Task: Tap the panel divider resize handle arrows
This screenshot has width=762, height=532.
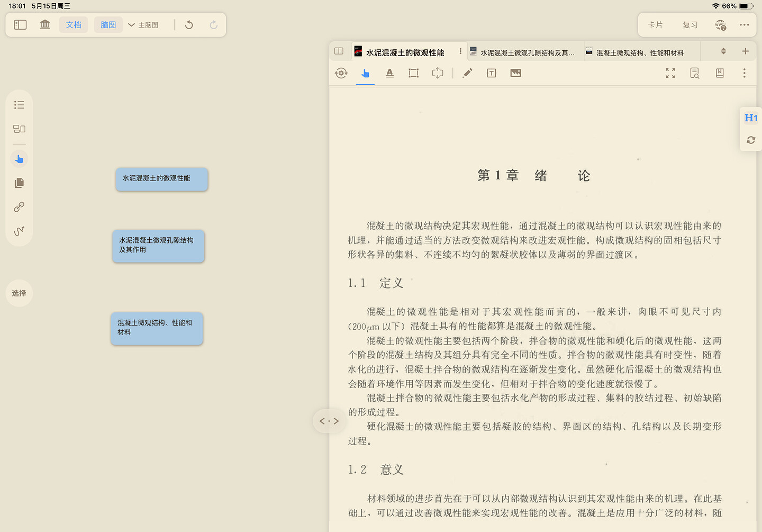Action: click(329, 421)
